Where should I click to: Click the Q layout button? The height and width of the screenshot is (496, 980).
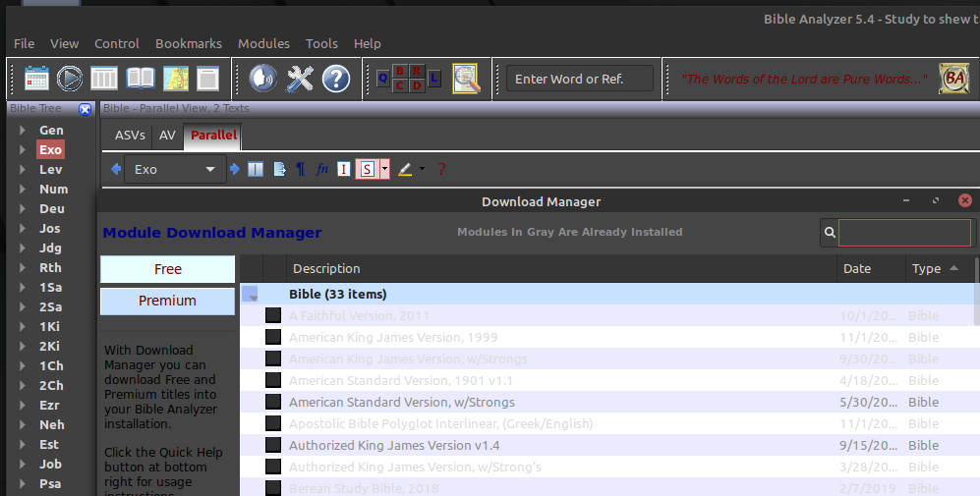click(383, 79)
